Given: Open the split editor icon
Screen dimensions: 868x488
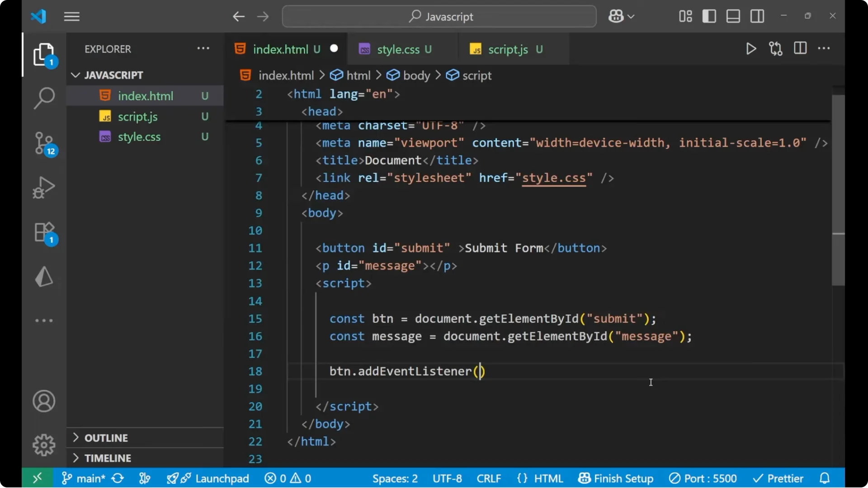Looking at the screenshot, I should (x=800, y=48).
